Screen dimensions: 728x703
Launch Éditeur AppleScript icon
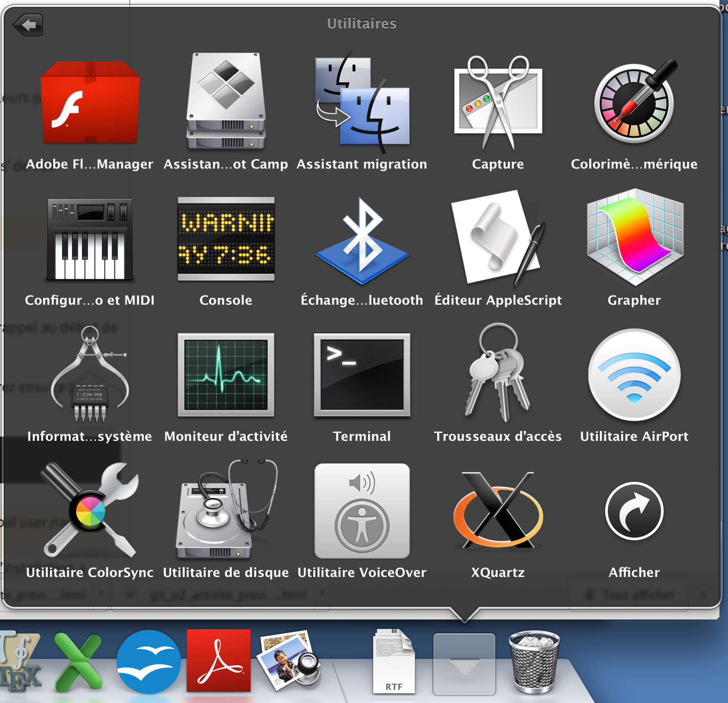click(498, 239)
